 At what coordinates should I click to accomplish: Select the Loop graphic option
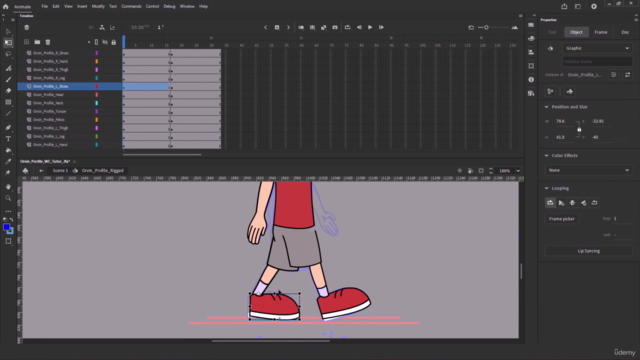[x=550, y=203]
